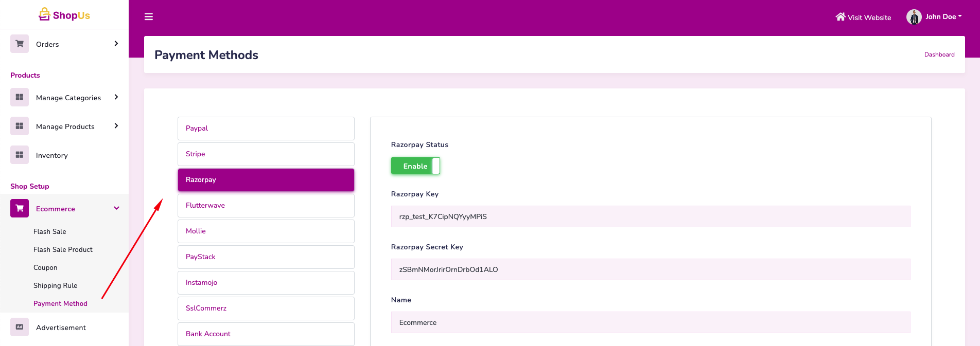Open Shipping Rule in the sidebar
Viewport: 980px width, 346px height.
[x=56, y=285]
